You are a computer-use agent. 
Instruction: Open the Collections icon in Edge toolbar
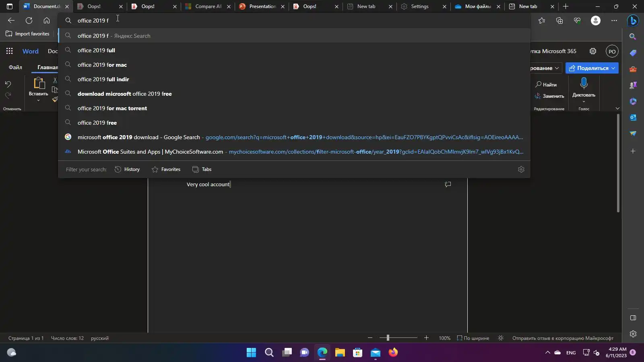click(559, 21)
